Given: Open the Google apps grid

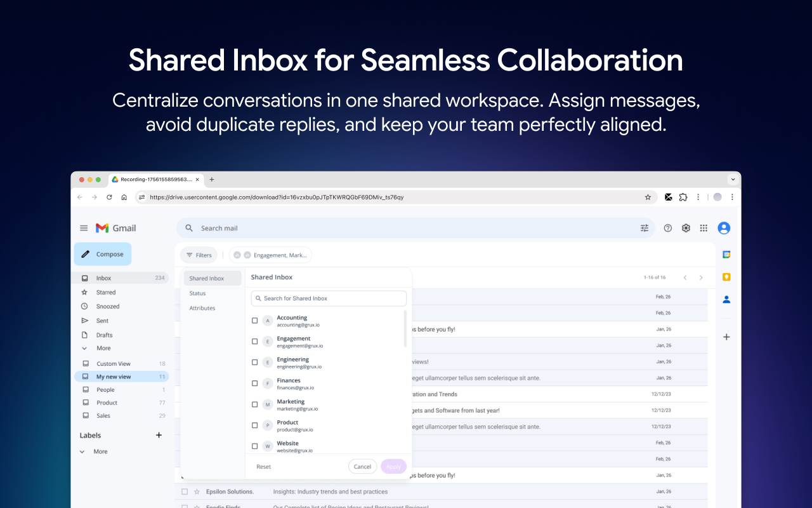Looking at the screenshot, I should (704, 228).
